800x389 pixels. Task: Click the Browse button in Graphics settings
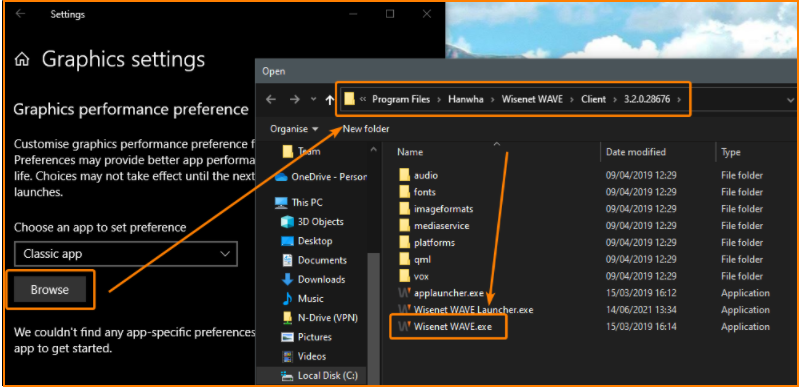49,289
